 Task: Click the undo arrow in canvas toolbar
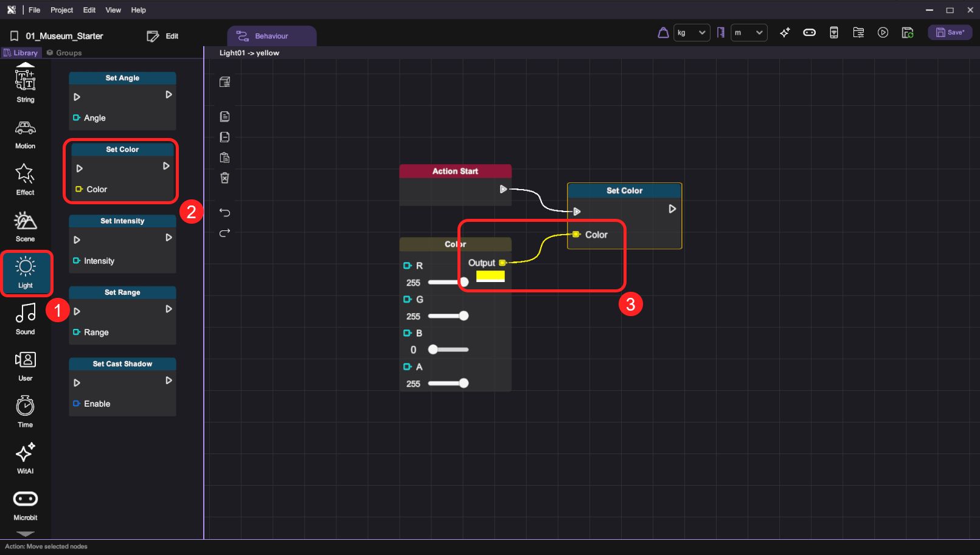click(x=224, y=212)
